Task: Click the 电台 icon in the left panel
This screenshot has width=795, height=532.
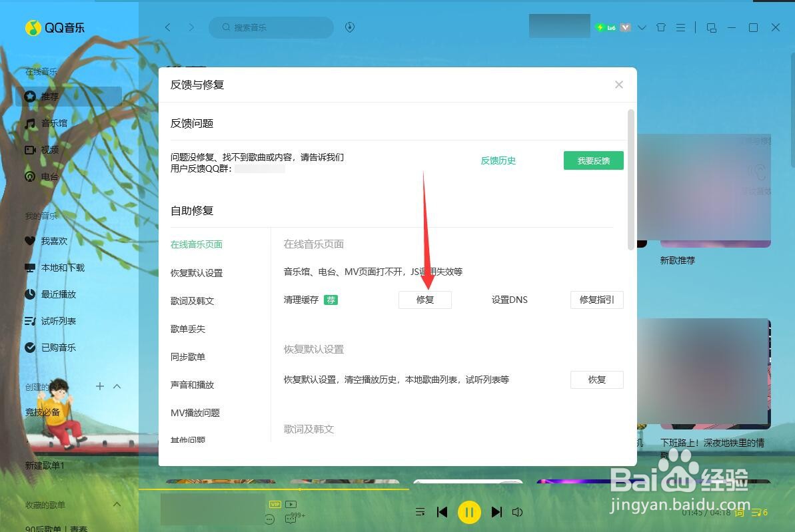Action: click(30, 176)
